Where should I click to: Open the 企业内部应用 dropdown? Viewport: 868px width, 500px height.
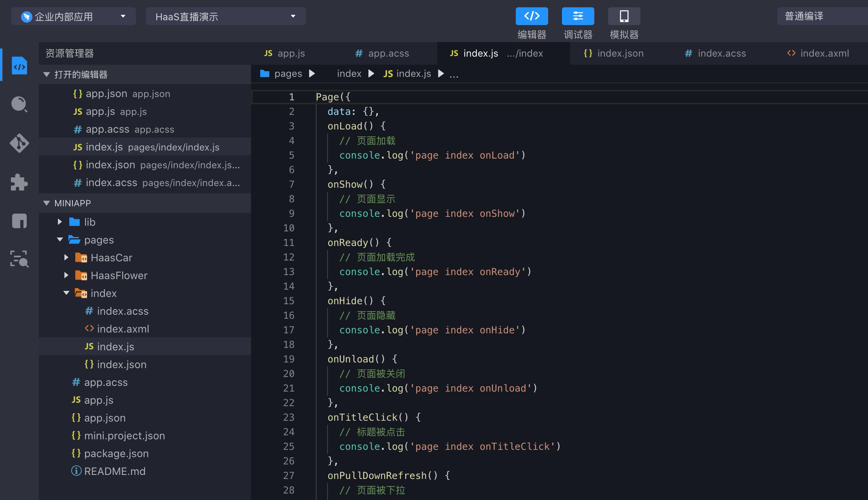tap(73, 17)
